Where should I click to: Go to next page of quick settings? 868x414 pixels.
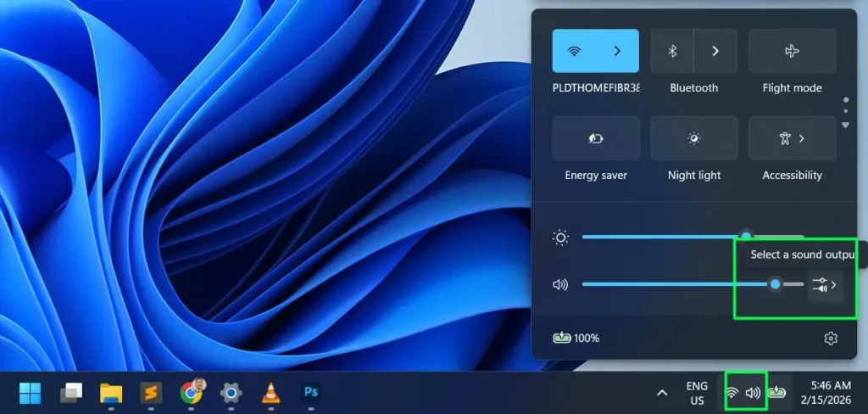pyautogui.click(x=845, y=126)
